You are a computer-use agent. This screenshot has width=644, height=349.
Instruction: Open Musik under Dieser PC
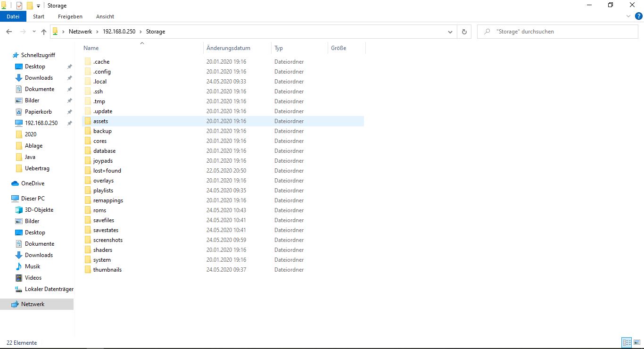[x=33, y=266]
